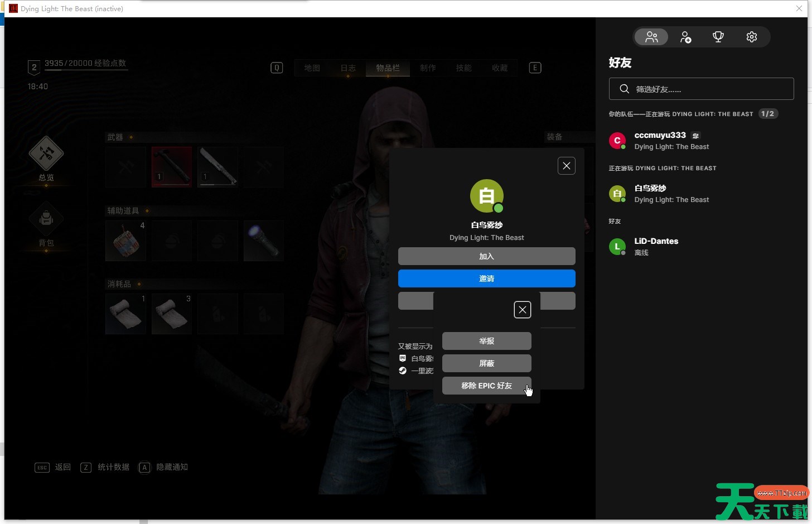Select offline friend LiD-Dantes

tap(656, 247)
